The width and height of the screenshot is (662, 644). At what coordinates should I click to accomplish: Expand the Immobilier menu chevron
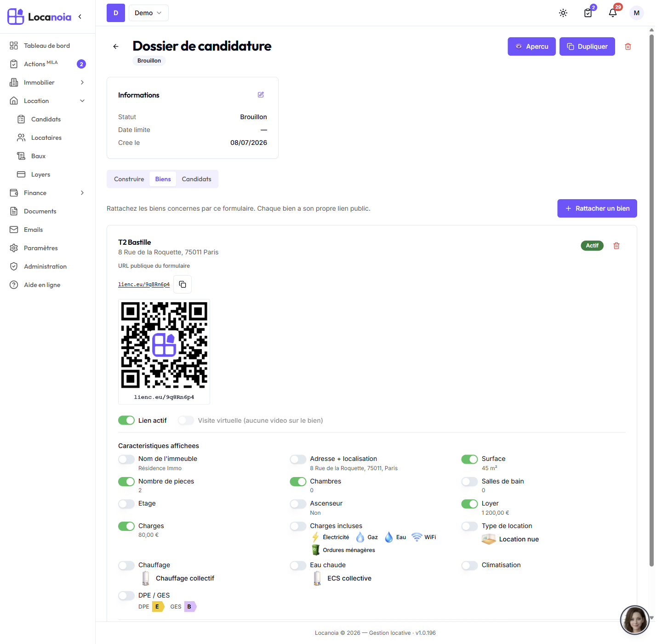(x=82, y=82)
